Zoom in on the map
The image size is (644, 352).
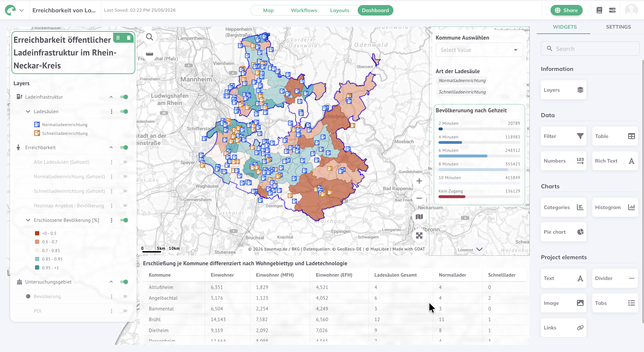[419, 181]
